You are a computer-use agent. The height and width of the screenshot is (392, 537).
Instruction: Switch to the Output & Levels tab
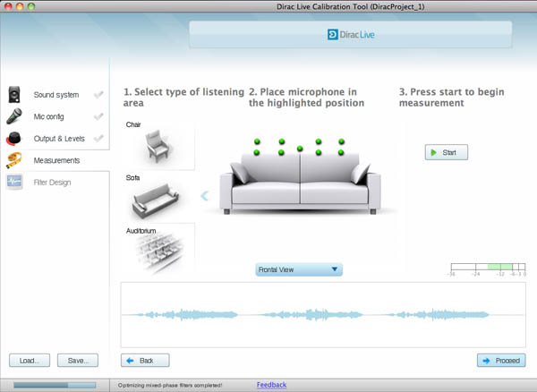pos(55,139)
